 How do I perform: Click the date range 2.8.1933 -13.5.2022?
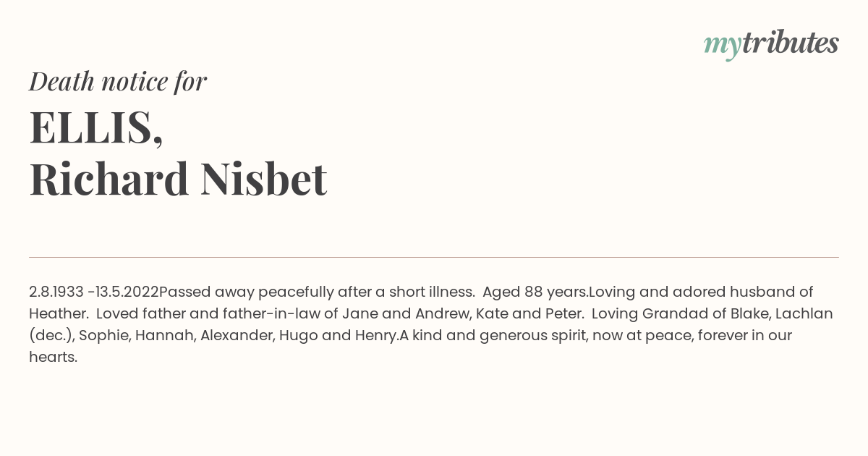click(x=94, y=292)
